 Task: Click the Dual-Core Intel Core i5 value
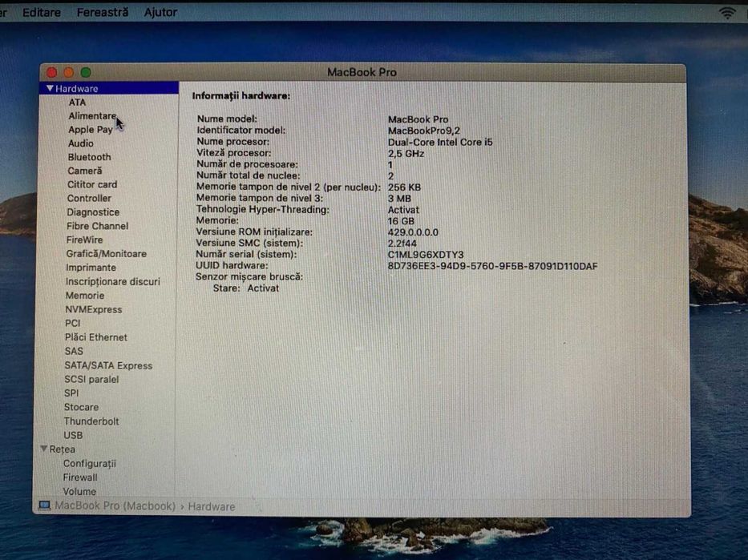[440, 142]
